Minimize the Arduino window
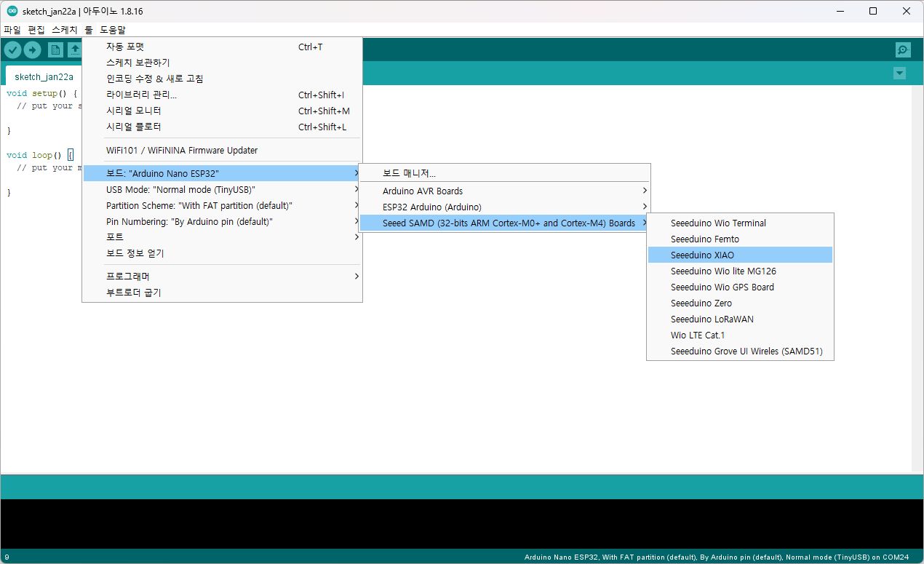Image resolution: width=924 pixels, height=564 pixels. pos(840,11)
